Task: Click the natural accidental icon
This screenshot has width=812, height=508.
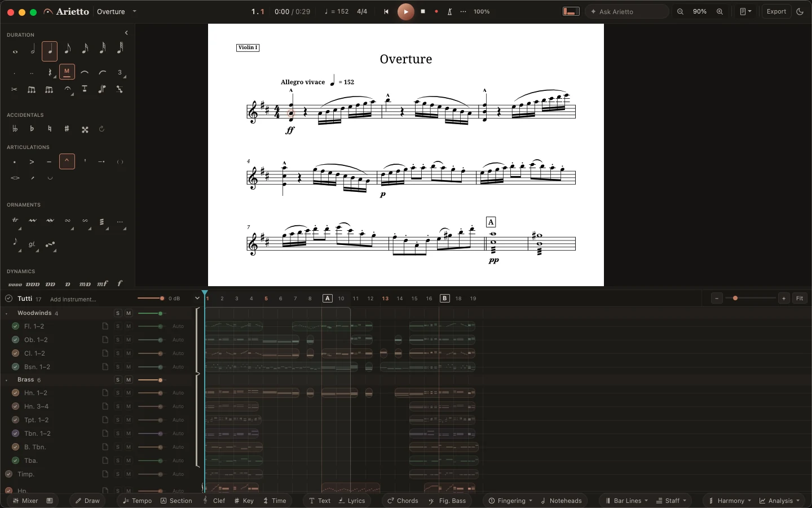Action: [50, 129]
